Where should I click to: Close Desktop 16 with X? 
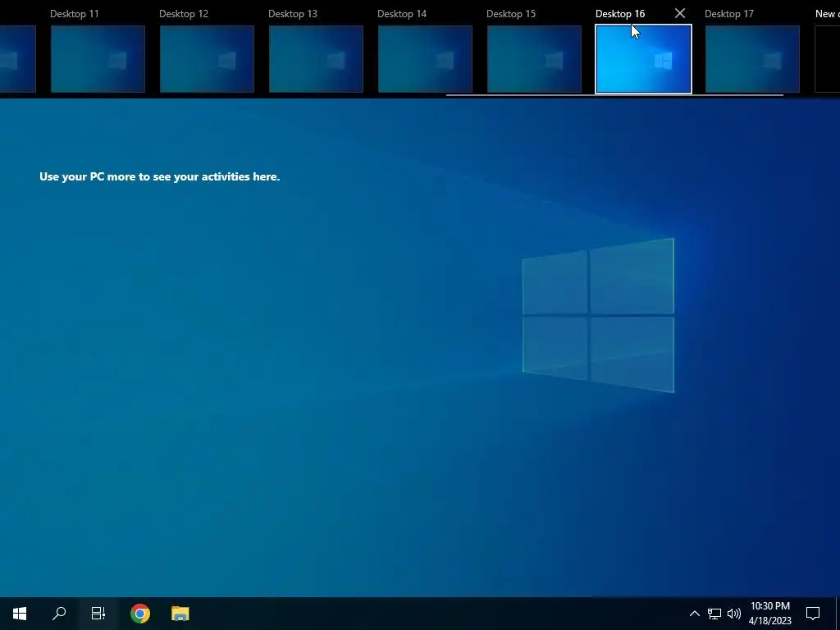(680, 13)
